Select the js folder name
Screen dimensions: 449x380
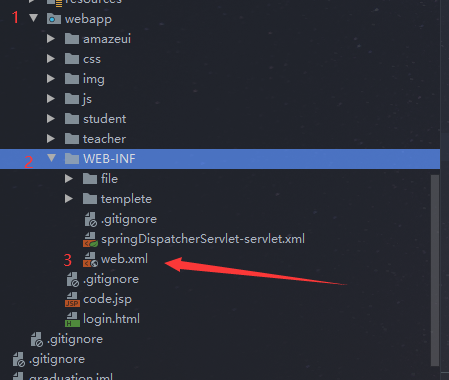pos(87,99)
